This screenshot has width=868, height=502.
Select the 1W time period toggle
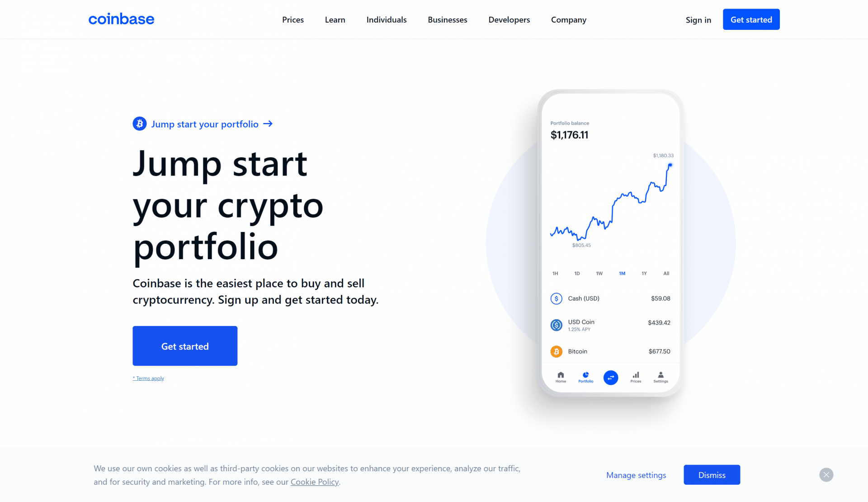(x=599, y=273)
